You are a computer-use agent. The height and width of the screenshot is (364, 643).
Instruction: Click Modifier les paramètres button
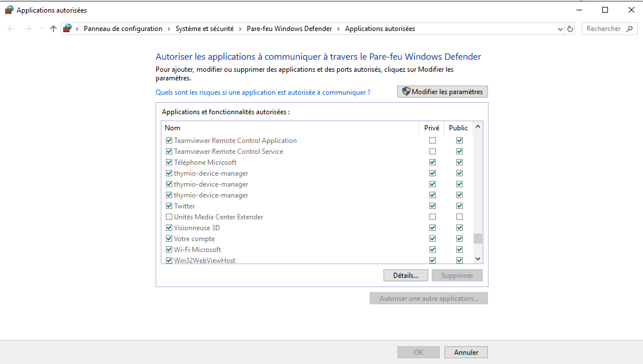tap(443, 92)
